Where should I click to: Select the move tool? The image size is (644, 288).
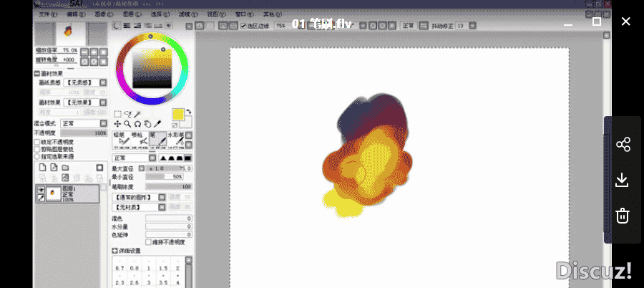117,124
